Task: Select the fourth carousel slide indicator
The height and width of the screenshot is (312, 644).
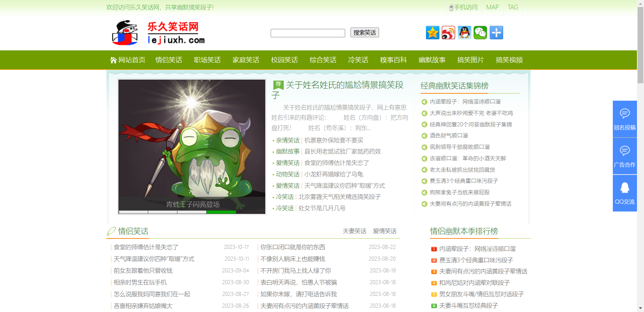Action: 221,212
